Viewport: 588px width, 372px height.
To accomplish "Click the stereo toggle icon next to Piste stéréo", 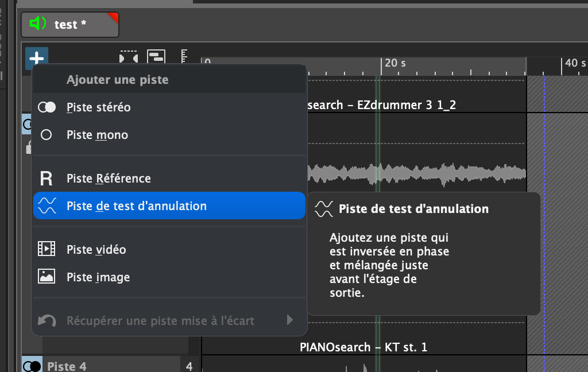I will point(47,107).
